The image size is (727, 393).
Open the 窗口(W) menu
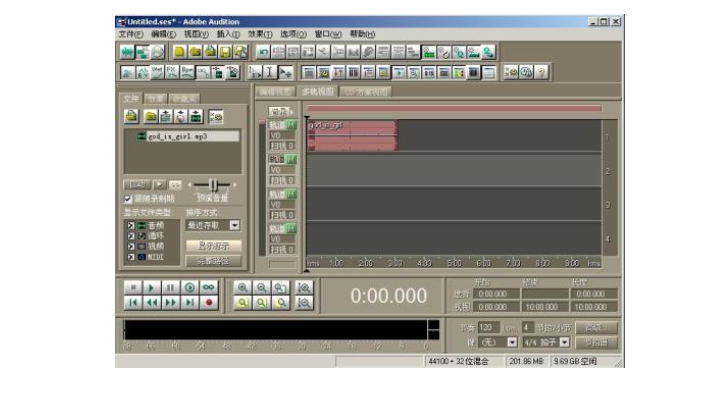328,34
